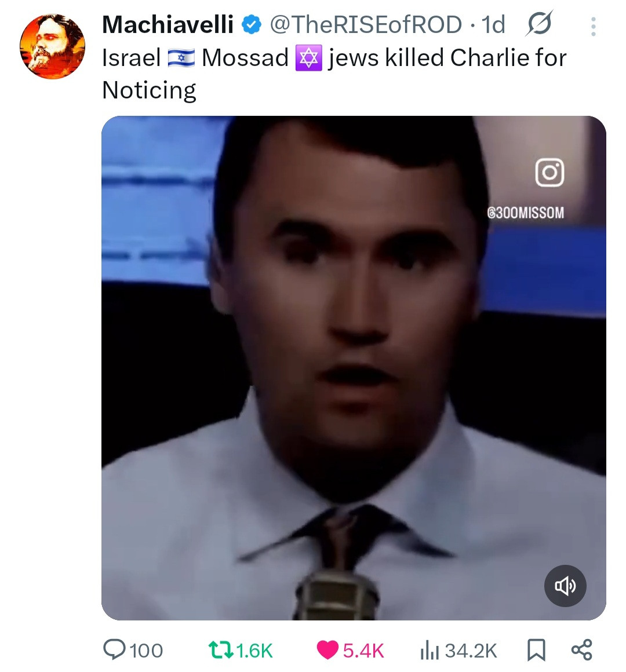The image size is (626, 672).
Task: Open the Machiavelli profile avatar
Action: point(52,46)
